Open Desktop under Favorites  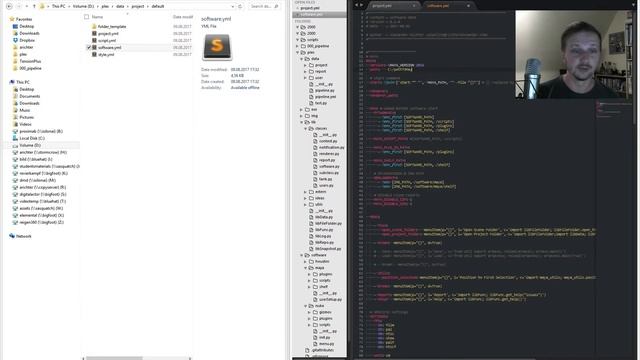[27, 26]
